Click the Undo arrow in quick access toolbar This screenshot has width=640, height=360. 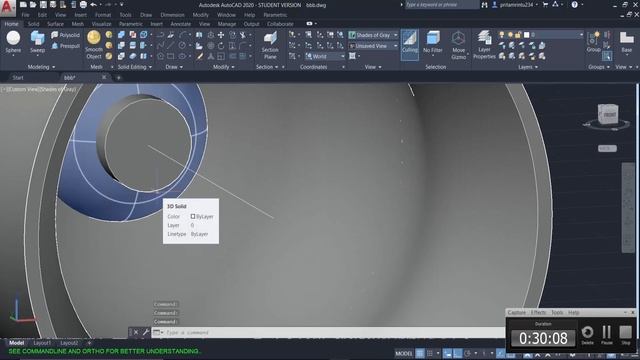93,4
